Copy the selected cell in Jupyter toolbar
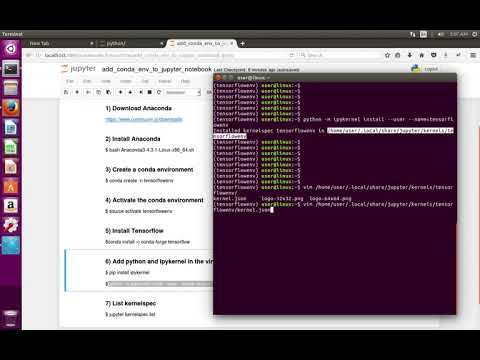Image resolution: width=480 pixels, height=360 pixels. (x=98, y=92)
